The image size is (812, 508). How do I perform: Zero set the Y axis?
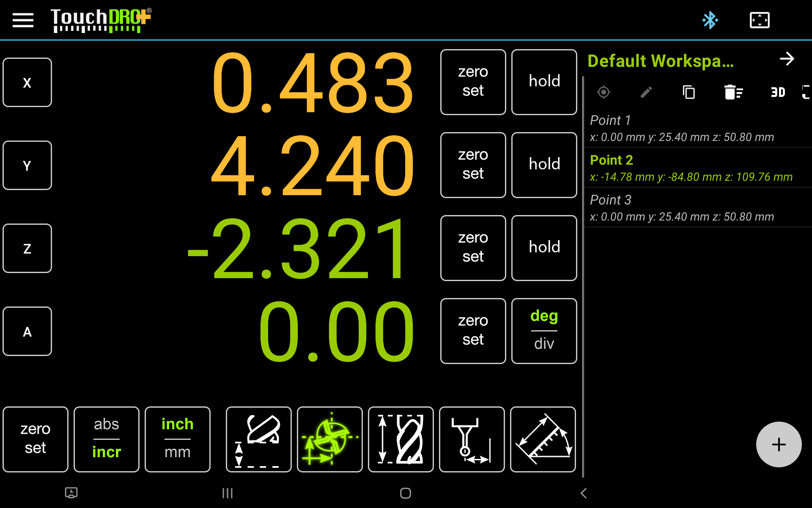[473, 165]
